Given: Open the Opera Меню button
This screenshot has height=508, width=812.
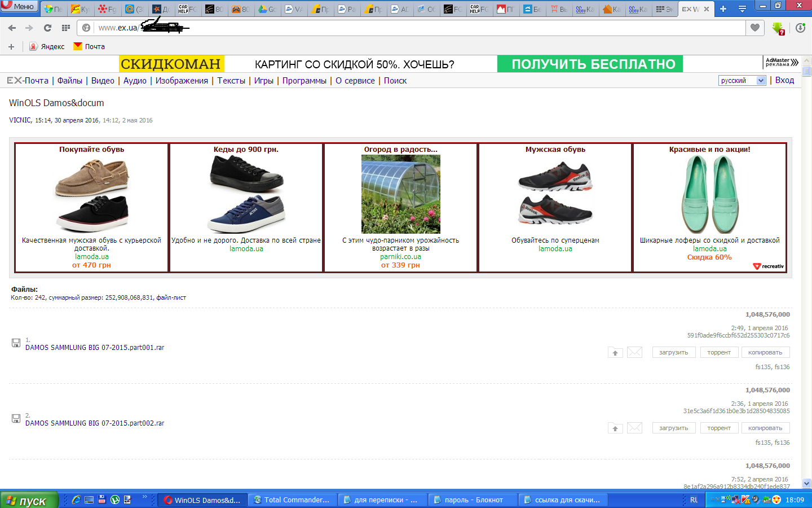Looking at the screenshot, I should pyautogui.click(x=20, y=7).
